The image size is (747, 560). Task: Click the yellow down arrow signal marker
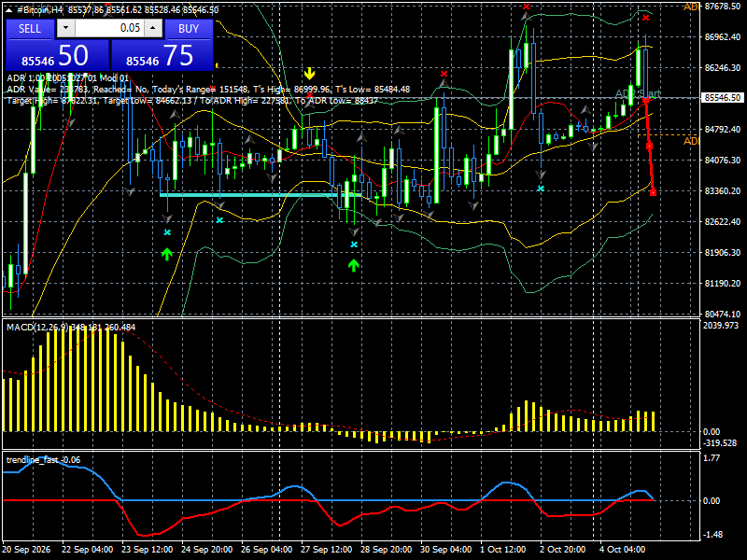(310, 74)
